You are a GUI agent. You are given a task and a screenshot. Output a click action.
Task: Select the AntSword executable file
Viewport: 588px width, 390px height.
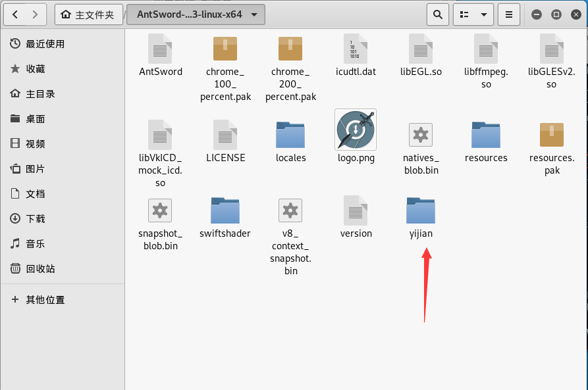point(161,55)
